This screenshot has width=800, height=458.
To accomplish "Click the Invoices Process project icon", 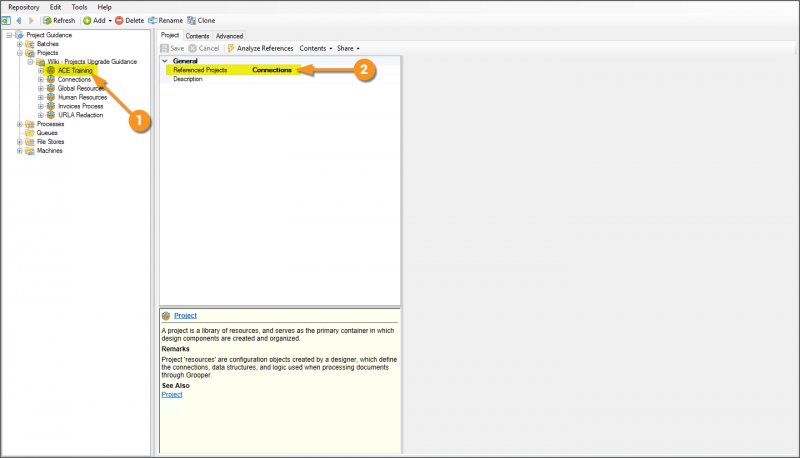I will [51, 106].
